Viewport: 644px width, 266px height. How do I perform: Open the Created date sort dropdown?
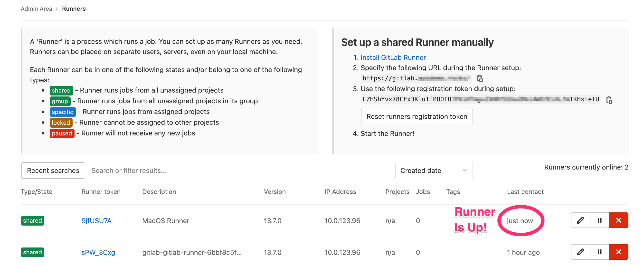[434, 171]
